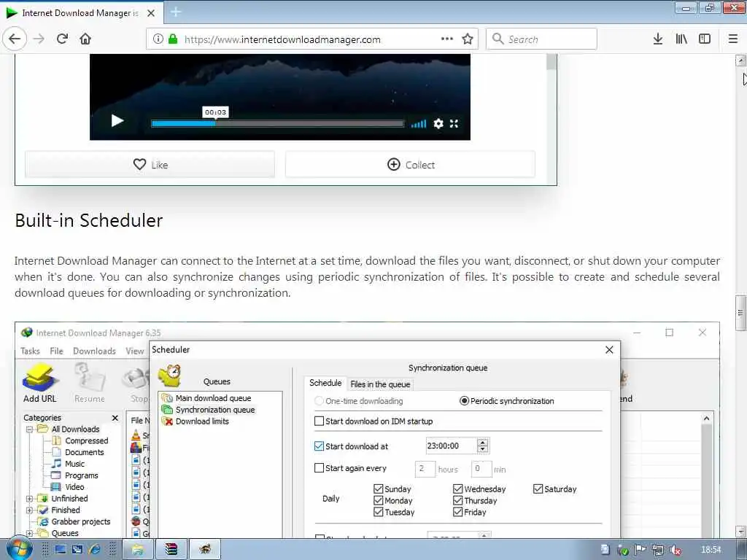Viewport: 747px width, 560px height.
Task: Click the Collect button
Action: click(410, 164)
